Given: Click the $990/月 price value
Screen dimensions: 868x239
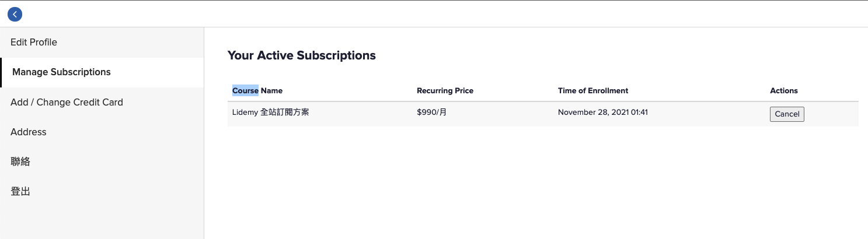Looking at the screenshot, I should tap(431, 112).
